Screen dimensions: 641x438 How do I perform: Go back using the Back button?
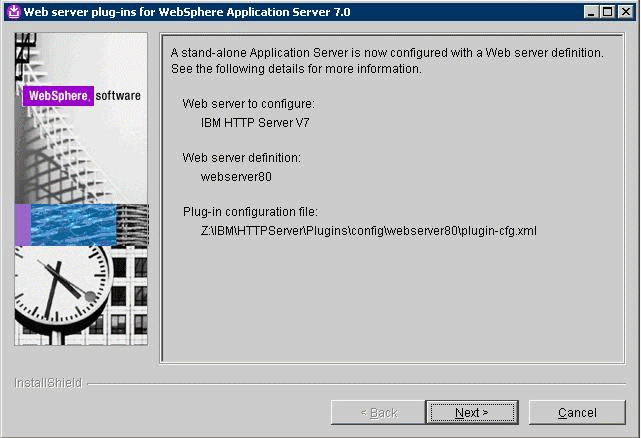coord(378,412)
